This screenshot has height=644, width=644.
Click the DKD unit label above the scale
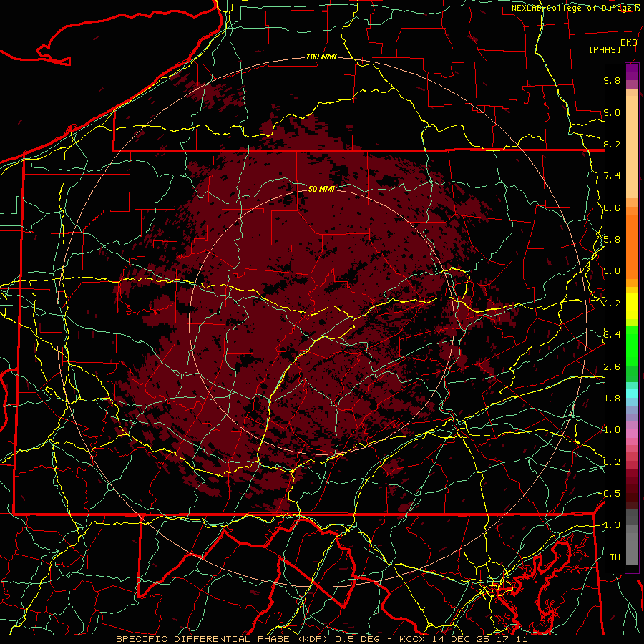click(629, 43)
